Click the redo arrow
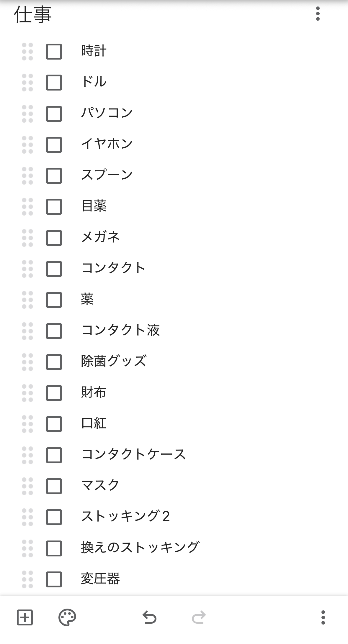 click(199, 617)
